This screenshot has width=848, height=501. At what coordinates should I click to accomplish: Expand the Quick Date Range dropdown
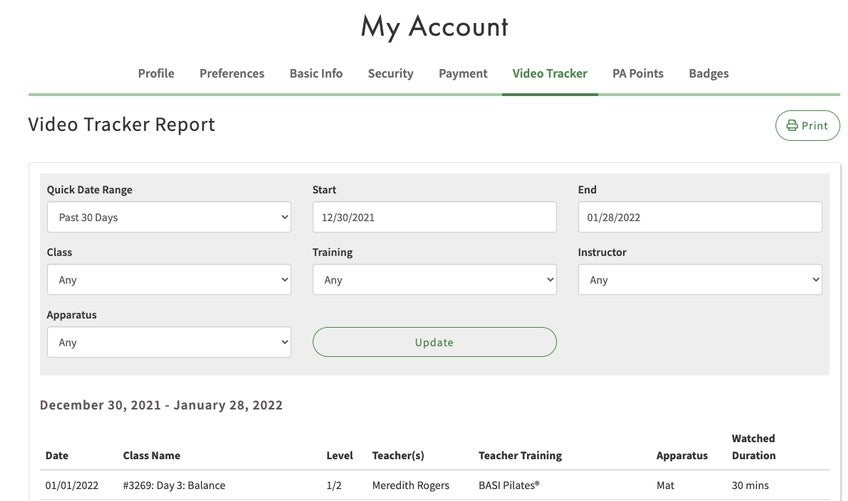(168, 217)
